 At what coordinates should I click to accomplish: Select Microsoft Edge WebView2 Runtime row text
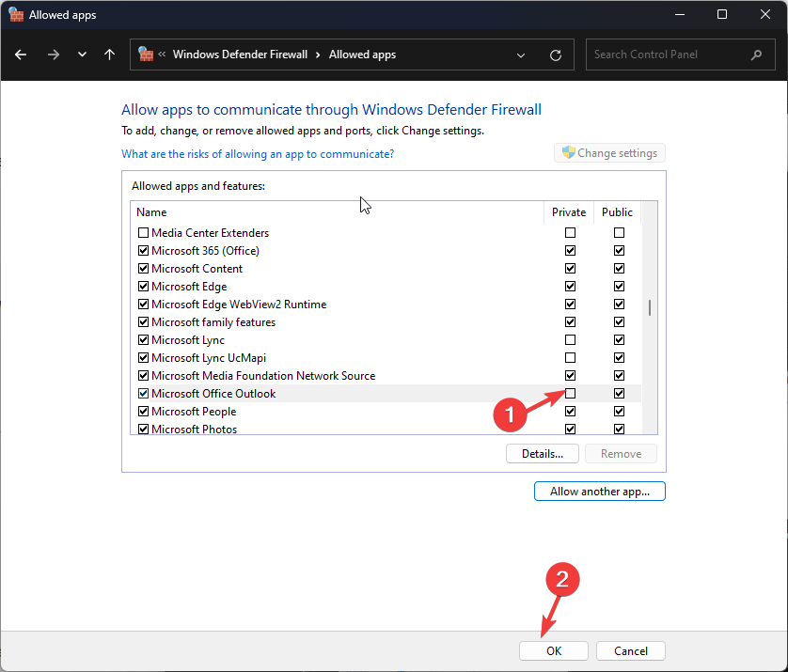[239, 304]
